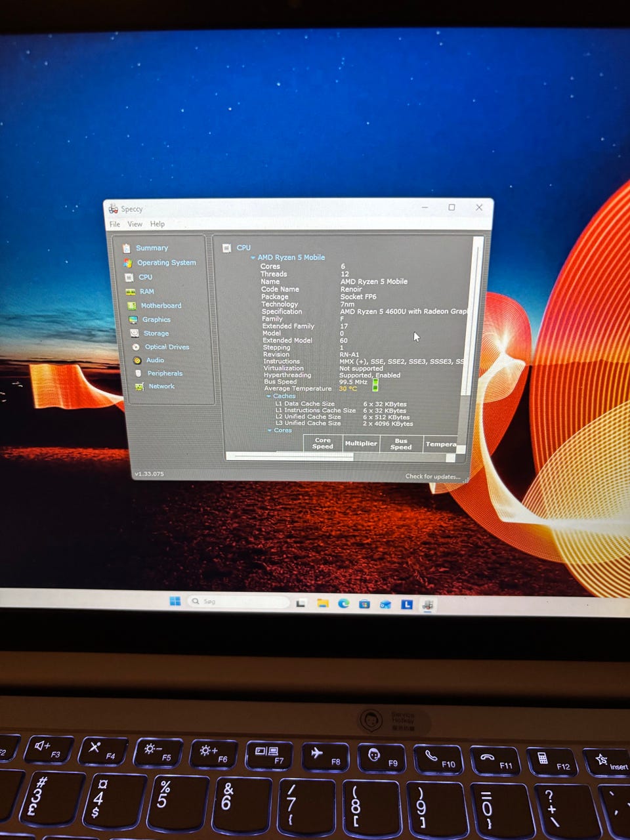This screenshot has width=630, height=840.
Task: Open the Help menu
Action: click(157, 224)
